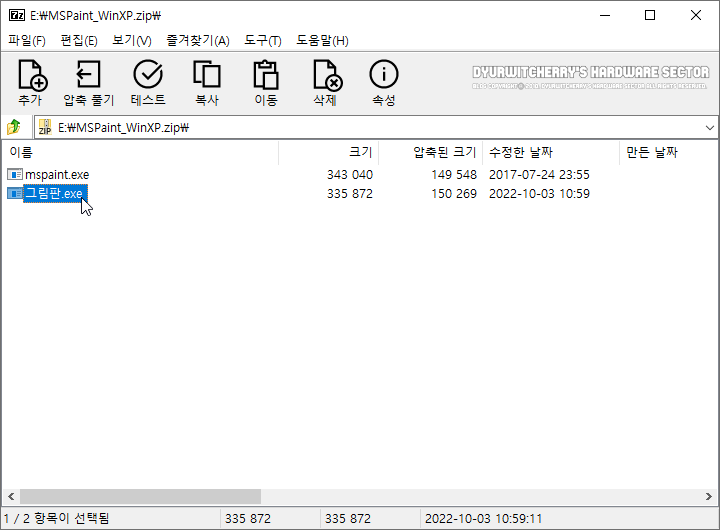Click the Add (추가) toolbar icon
Viewport: 720px width, 530px height.
click(x=31, y=75)
